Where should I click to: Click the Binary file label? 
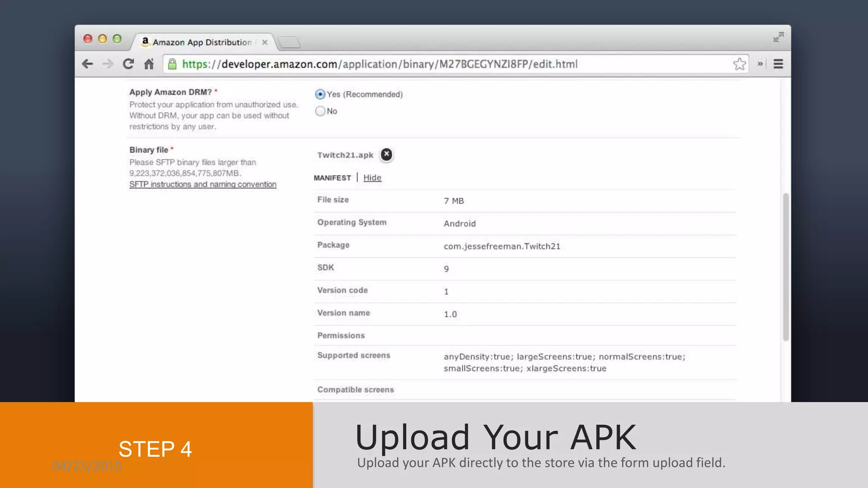pyautogui.click(x=149, y=150)
